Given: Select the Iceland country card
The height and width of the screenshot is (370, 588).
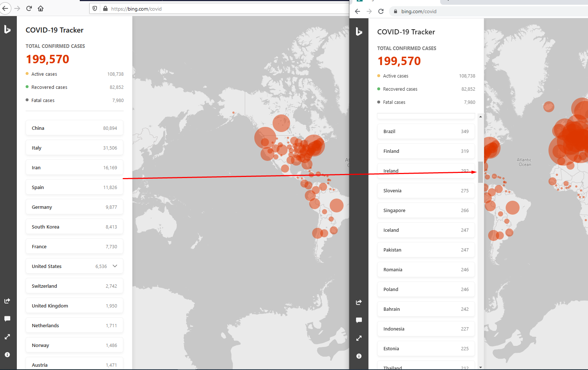Looking at the screenshot, I should tap(426, 230).
